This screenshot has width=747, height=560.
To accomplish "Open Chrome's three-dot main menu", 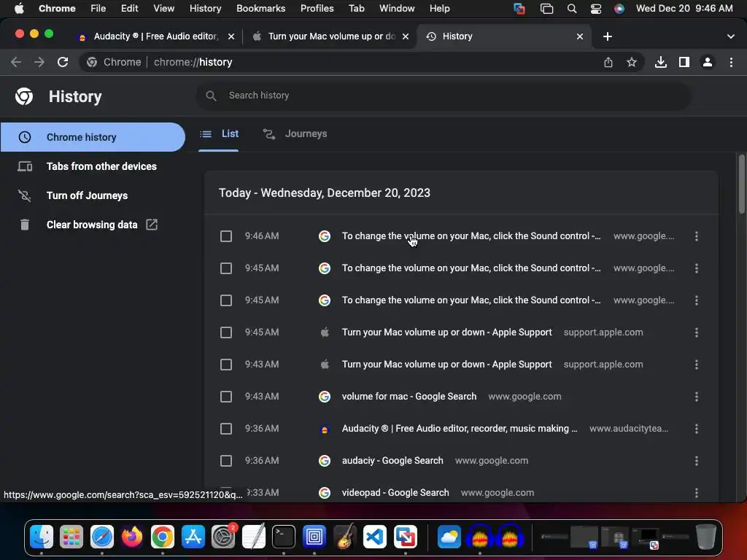I will (x=731, y=62).
